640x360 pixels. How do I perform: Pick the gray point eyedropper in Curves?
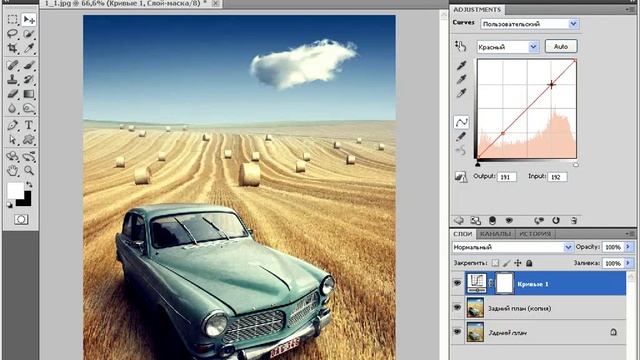(461, 79)
